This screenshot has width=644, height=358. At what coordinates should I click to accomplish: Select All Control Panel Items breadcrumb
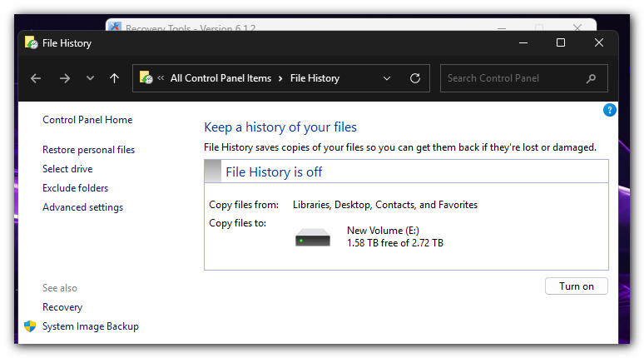point(220,78)
